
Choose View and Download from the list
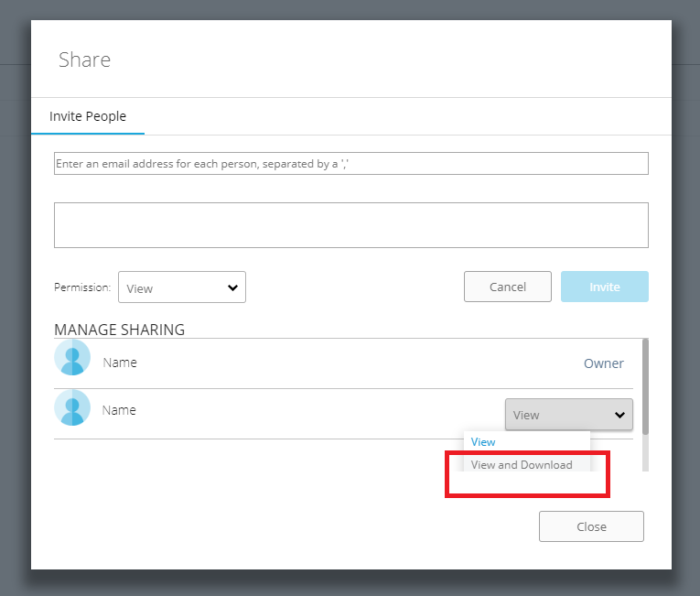point(522,465)
